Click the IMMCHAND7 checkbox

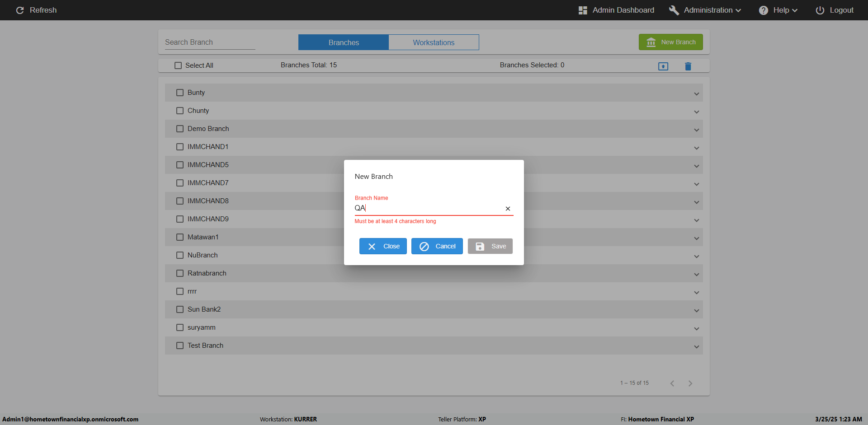click(180, 183)
